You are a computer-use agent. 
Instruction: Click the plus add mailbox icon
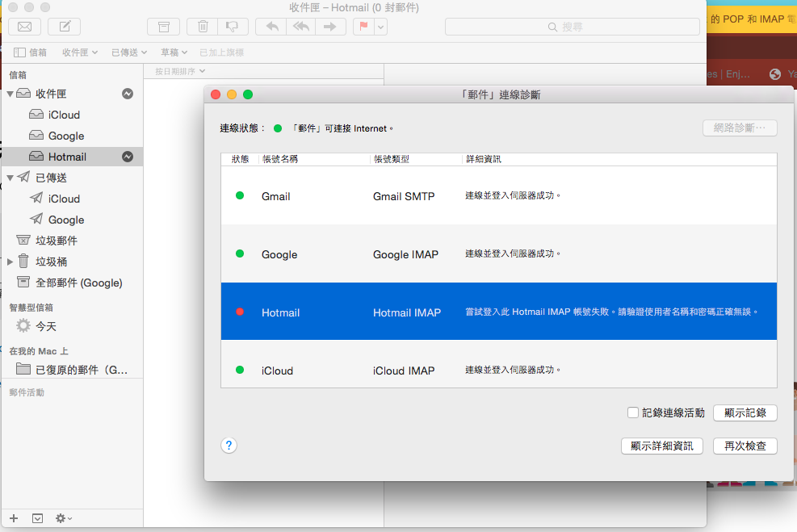14,518
